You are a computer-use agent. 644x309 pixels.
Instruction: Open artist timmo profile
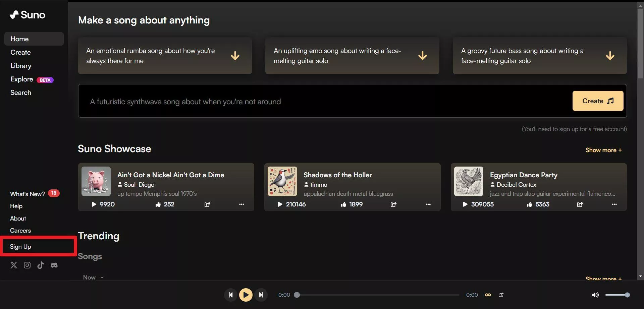click(315, 185)
